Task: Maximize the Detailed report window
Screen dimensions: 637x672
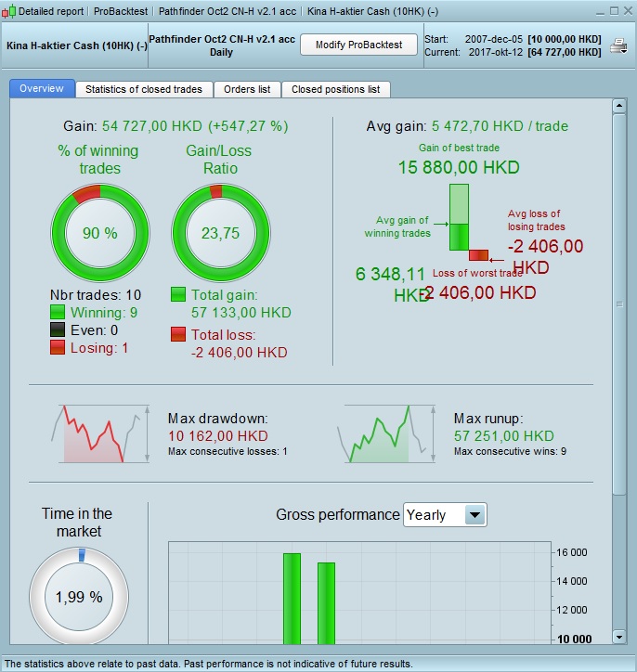Action: tap(615, 11)
